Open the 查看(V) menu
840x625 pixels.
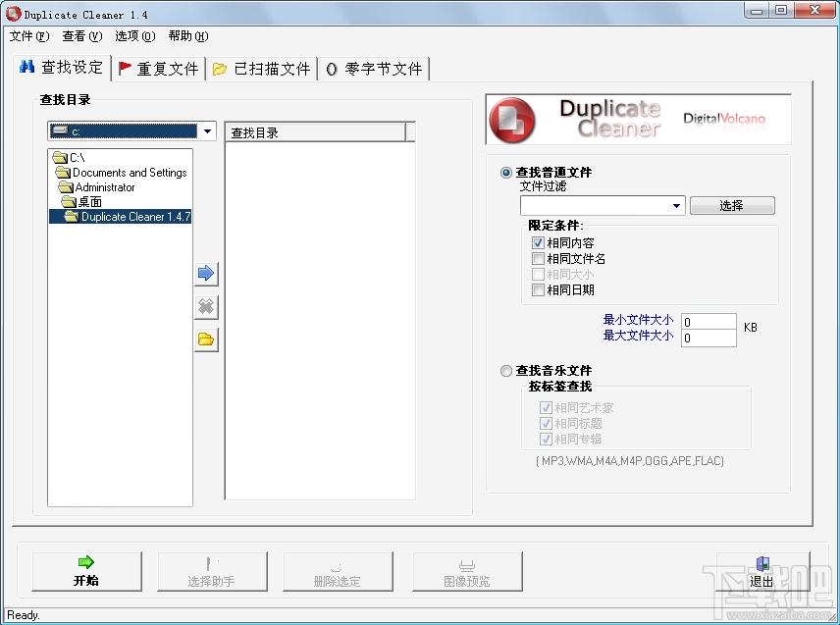pyautogui.click(x=82, y=36)
